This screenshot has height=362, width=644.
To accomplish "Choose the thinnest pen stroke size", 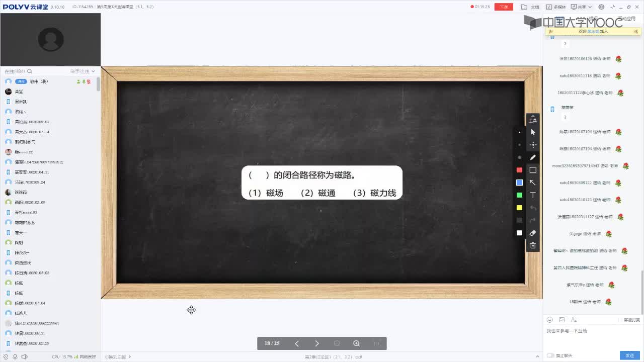I will point(520,132).
